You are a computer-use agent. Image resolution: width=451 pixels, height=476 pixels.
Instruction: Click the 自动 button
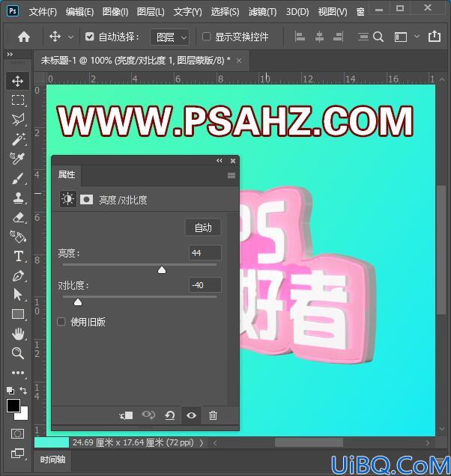coord(203,228)
